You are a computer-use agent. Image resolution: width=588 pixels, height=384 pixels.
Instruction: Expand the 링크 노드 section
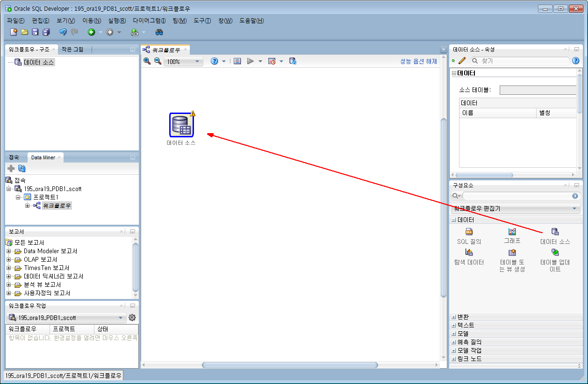[x=454, y=359]
